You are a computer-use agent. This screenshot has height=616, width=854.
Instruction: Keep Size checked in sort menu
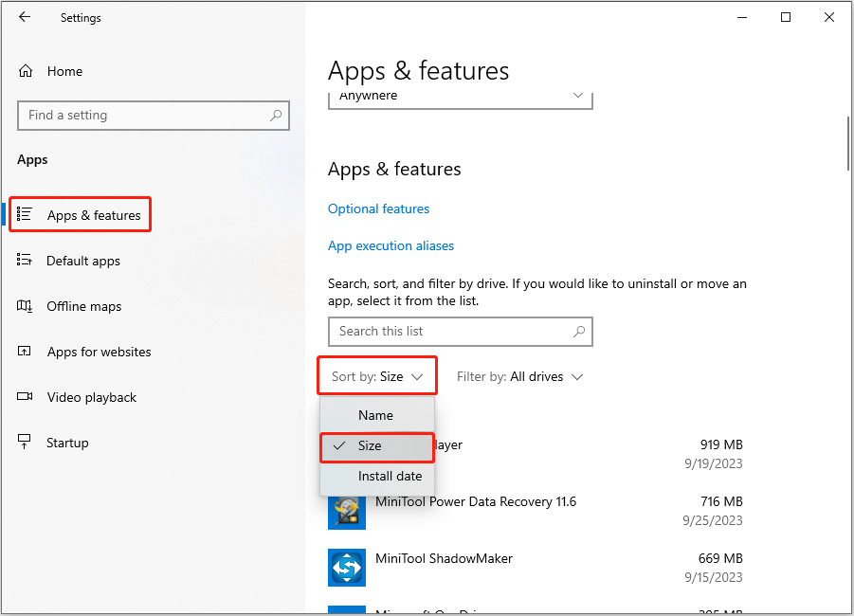click(376, 445)
